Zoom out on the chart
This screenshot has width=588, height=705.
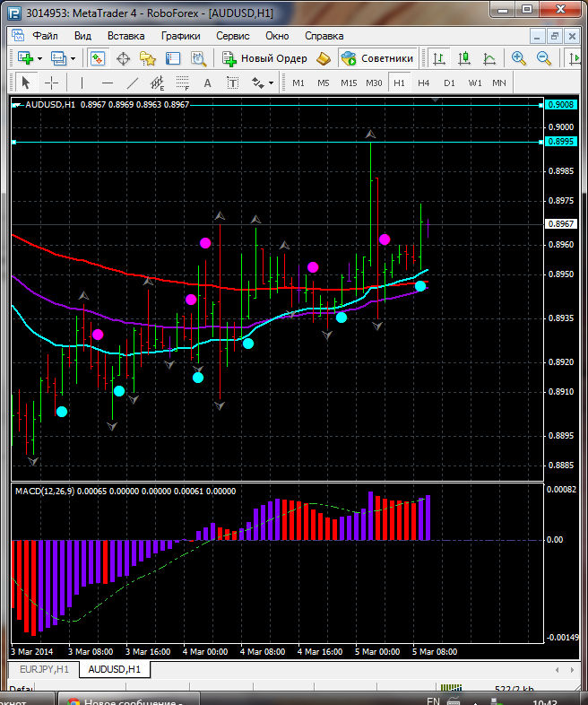[543, 58]
